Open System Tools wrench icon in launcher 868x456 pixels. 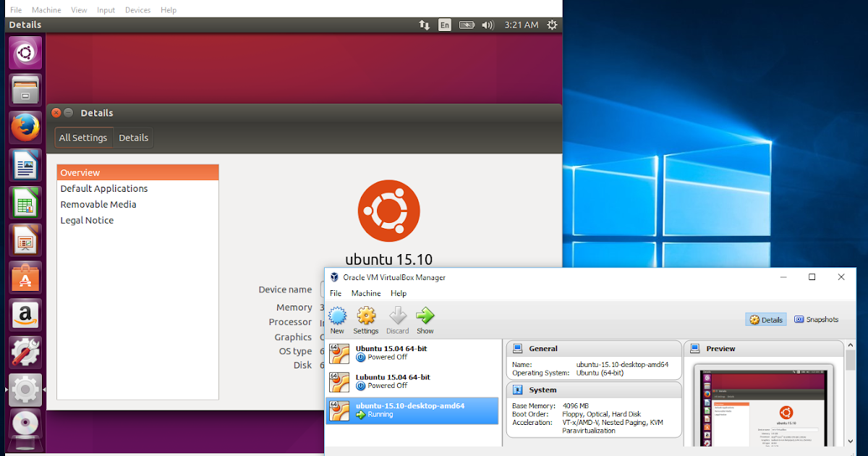[25, 352]
